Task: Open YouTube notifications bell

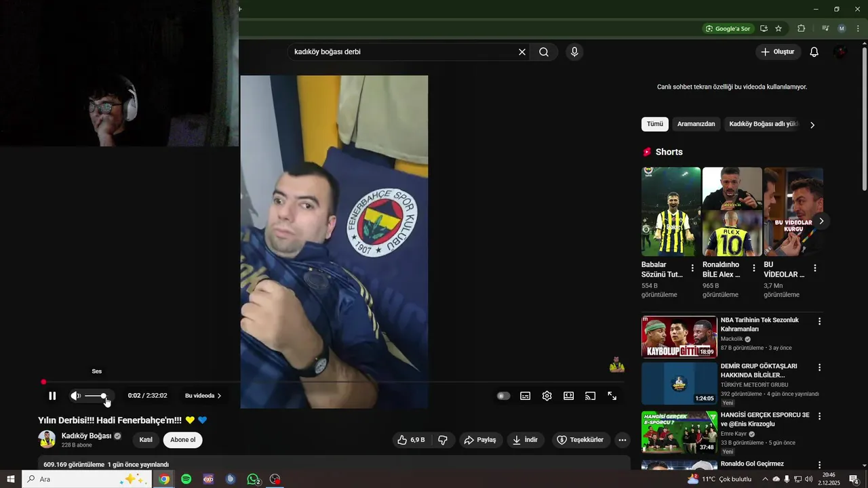Action: point(814,52)
